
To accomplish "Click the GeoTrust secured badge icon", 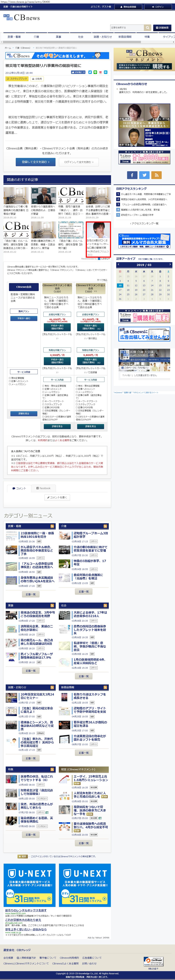I will 153,961.
